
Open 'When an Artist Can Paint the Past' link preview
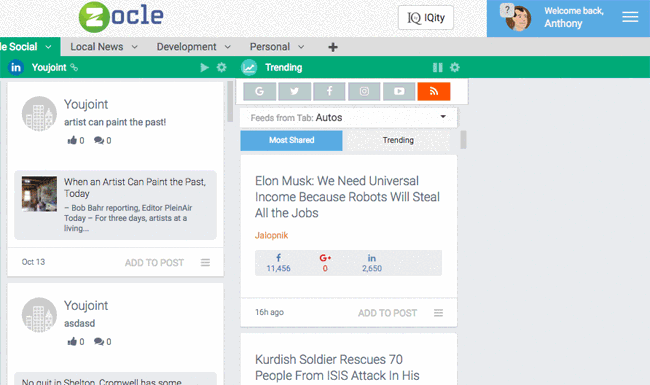pos(115,205)
